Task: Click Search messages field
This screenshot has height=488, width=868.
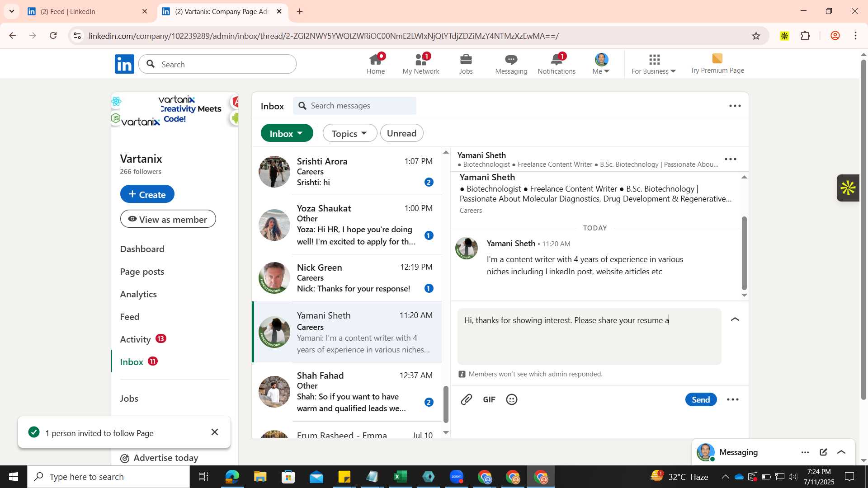Action: point(355,106)
